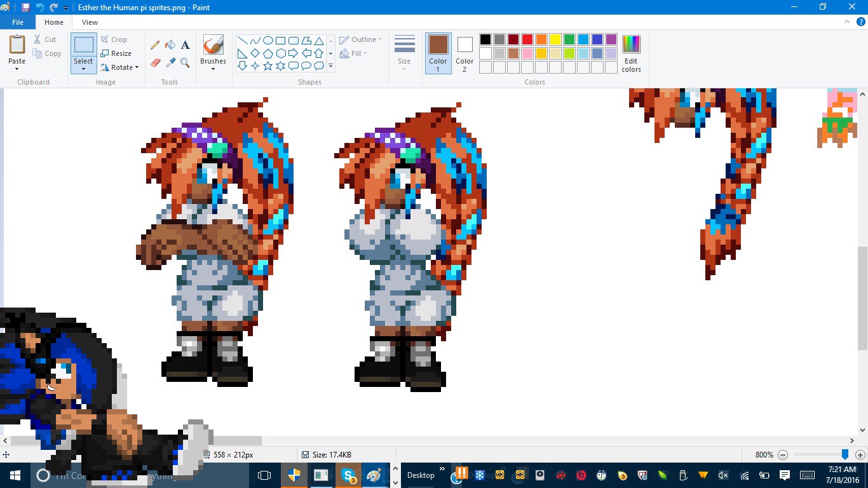Open the Windows Start menu
This screenshot has height=488, width=868.
[x=15, y=475]
